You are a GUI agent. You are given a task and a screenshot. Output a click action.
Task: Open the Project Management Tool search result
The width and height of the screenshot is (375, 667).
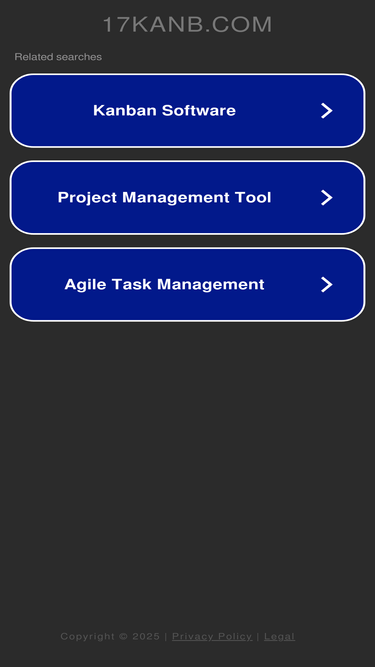pyautogui.click(x=188, y=197)
